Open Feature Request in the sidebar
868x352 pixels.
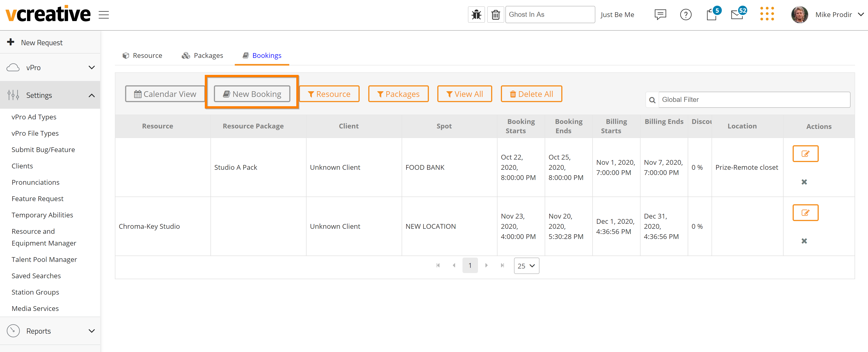pos(37,199)
